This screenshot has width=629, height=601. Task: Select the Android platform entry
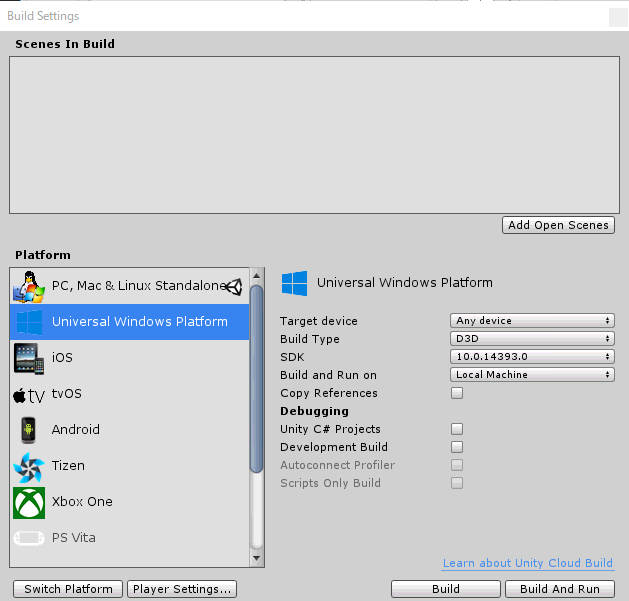(x=130, y=430)
